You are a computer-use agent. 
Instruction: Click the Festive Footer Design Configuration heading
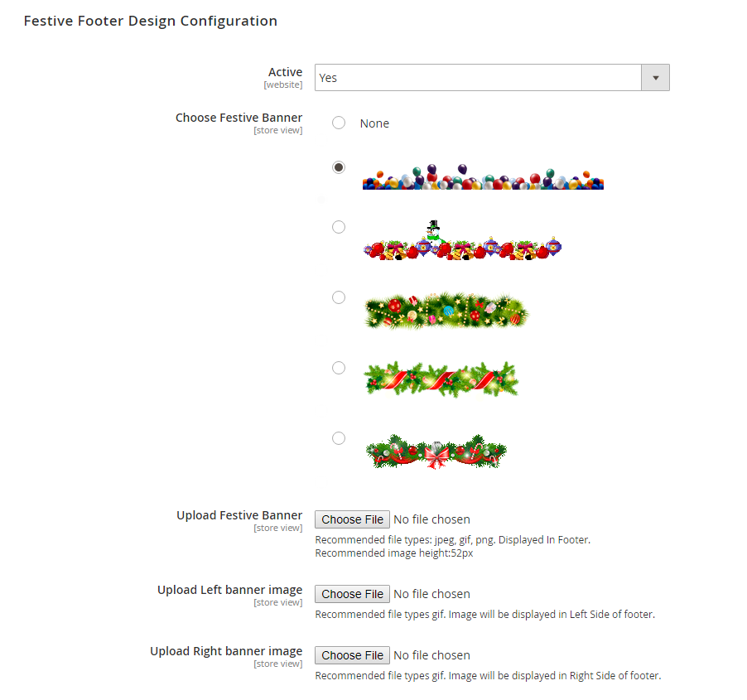tap(151, 21)
